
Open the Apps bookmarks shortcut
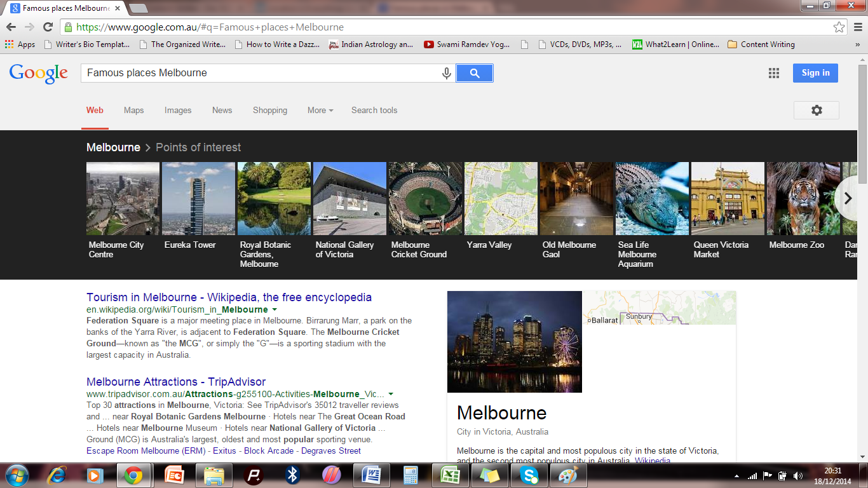tap(20, 44)
